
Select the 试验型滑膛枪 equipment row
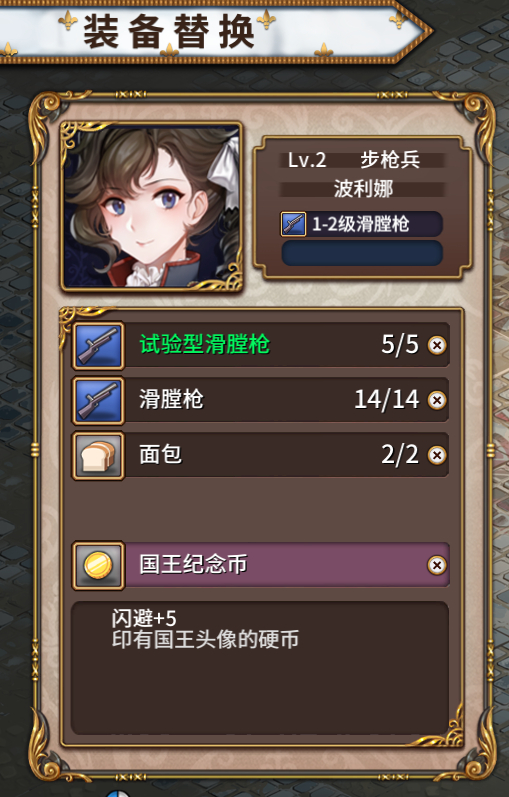pyautogui.click(x=261, y=345)
